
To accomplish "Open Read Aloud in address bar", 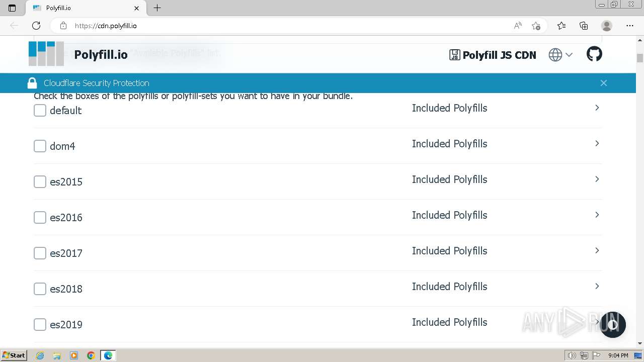I will 518,26.
